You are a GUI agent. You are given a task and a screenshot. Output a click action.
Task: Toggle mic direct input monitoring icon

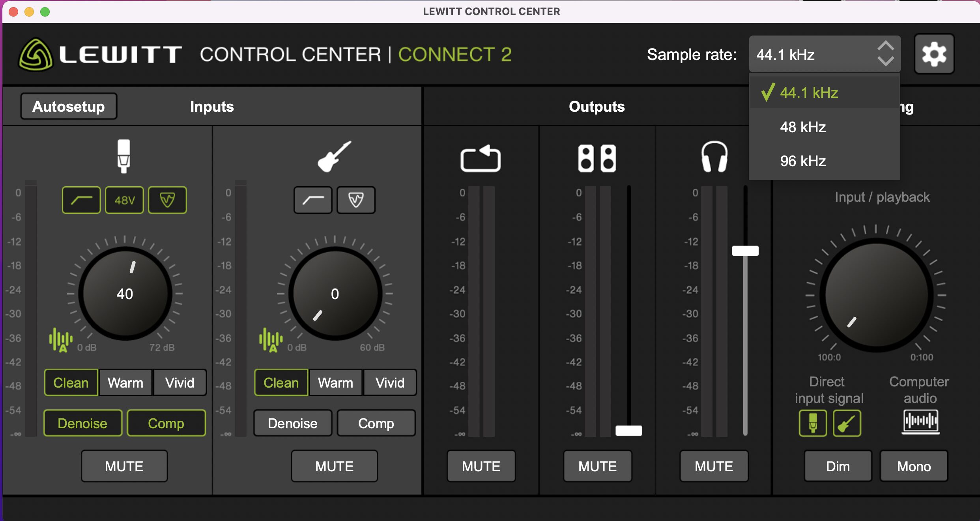[813, 423]
